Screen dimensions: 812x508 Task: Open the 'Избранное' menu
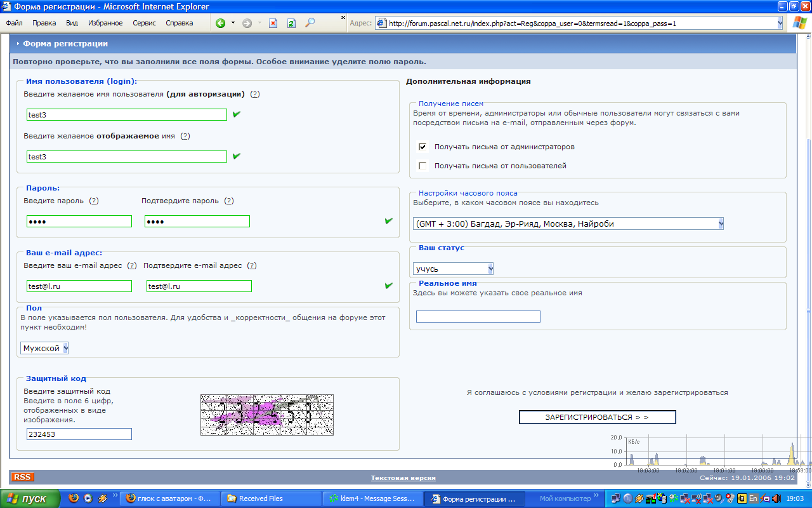pos(105,23)
